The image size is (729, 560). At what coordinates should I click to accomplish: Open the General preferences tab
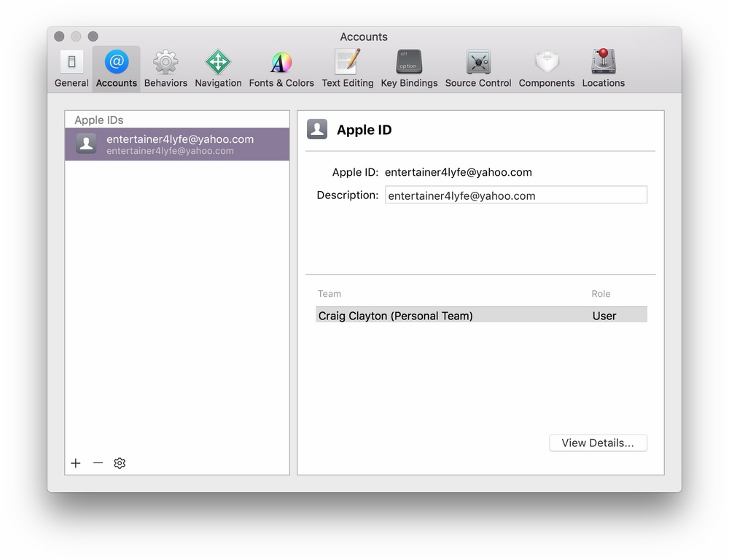[71, 69]
